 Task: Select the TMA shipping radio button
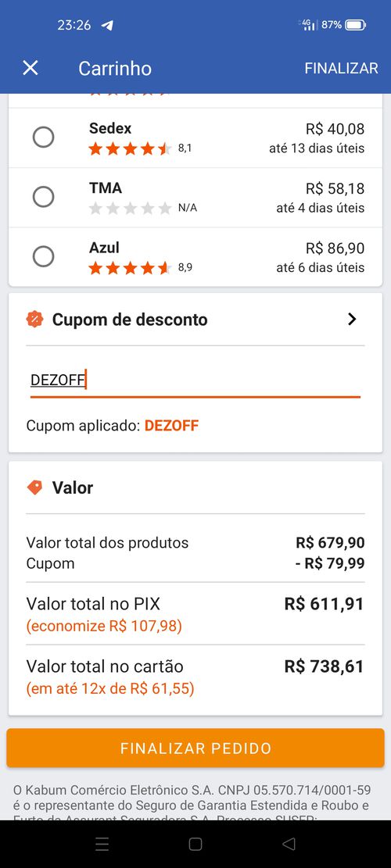coord(43,197)
